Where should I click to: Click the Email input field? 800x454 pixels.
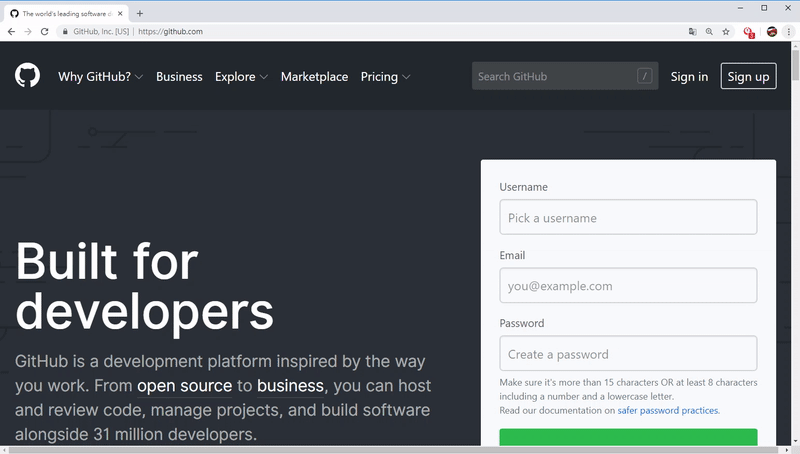click(x=628, y=285)
